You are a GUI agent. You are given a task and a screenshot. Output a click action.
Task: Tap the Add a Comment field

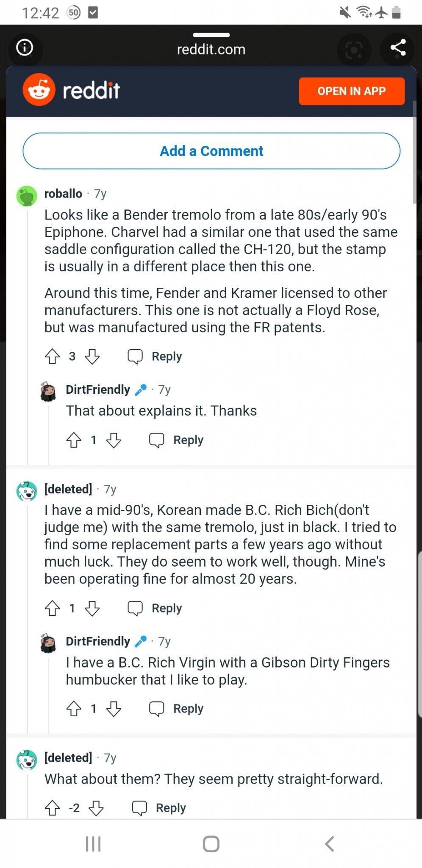211,151
